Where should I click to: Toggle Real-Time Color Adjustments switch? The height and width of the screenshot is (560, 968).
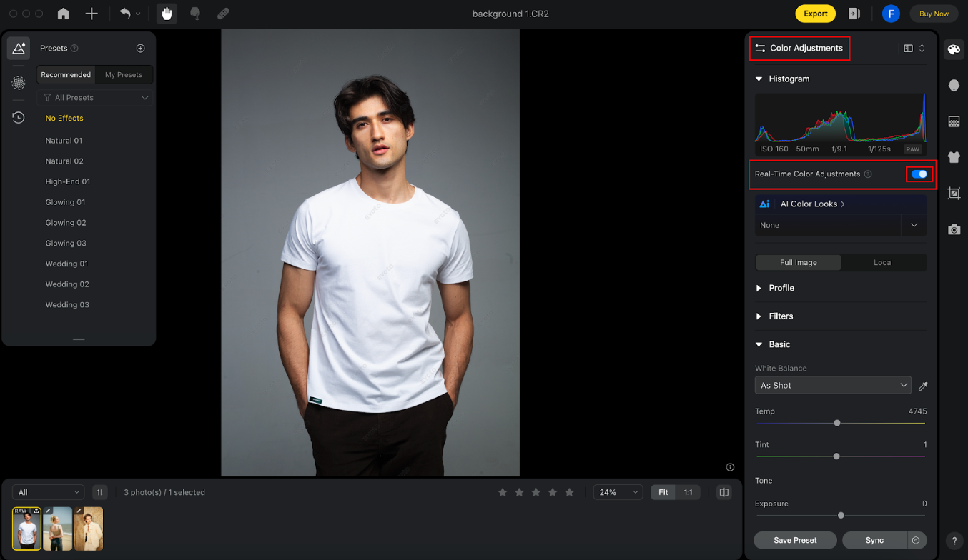(919, 174)
